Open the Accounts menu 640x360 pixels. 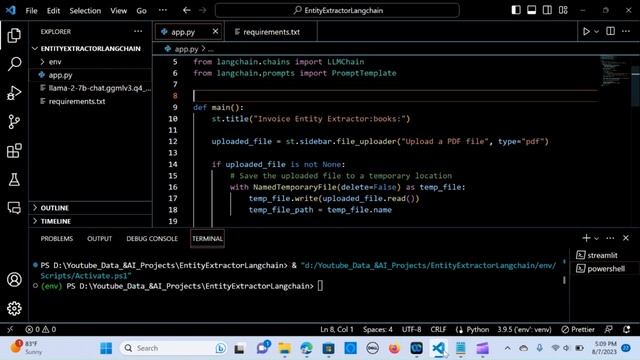click(14, 280)
